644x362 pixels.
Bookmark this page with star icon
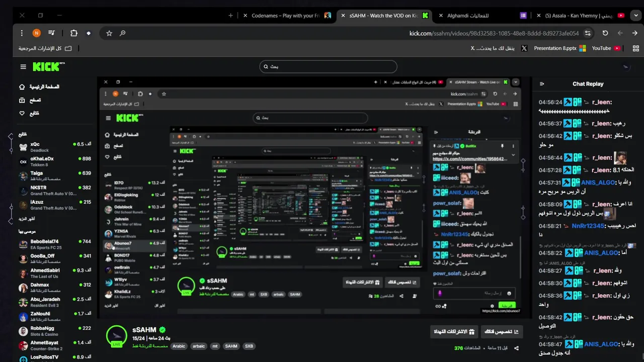tap(109, 33)
